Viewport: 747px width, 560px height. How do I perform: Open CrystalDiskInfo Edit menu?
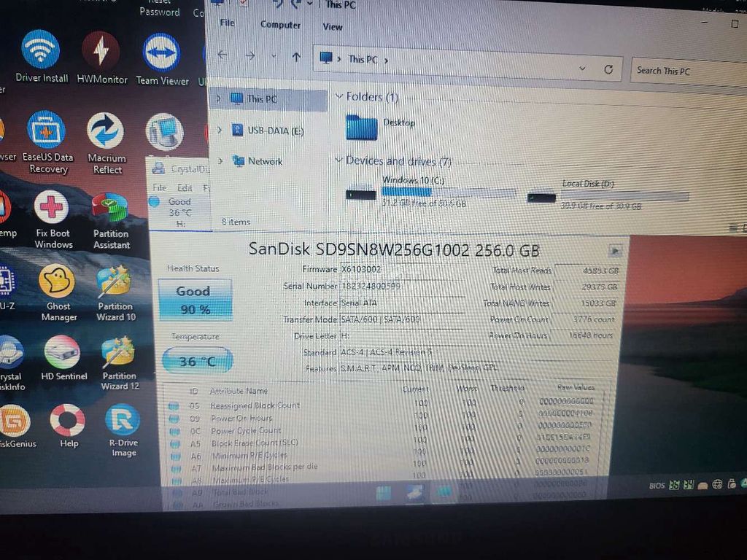click(185, 188)
